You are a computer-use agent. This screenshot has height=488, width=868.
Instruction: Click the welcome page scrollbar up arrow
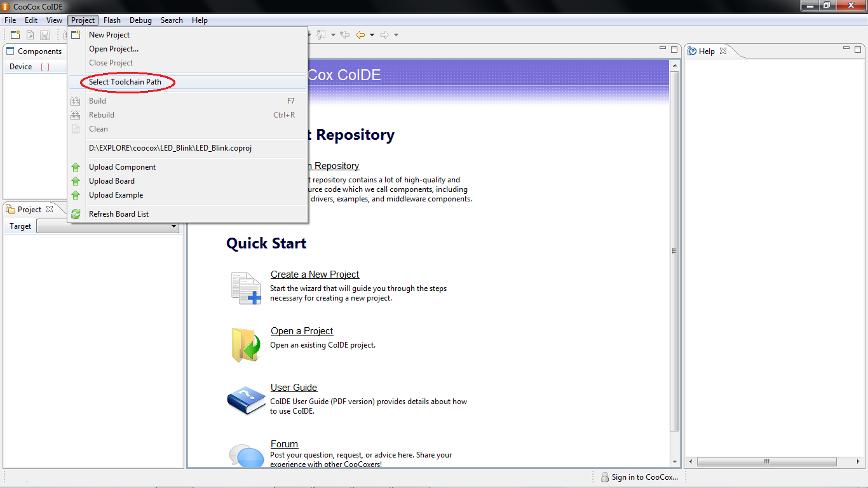(x=674, y=65)
